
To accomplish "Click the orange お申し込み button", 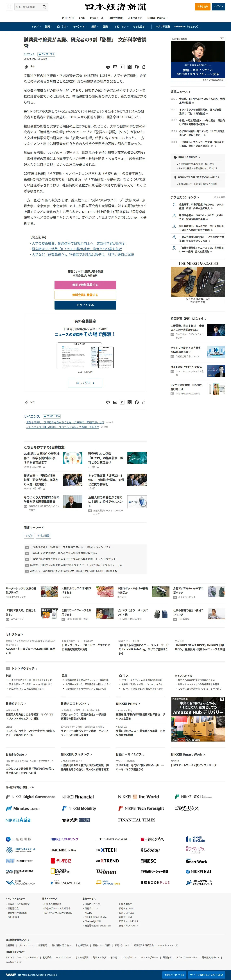I will pyautogui.click(x=203, y=6).
